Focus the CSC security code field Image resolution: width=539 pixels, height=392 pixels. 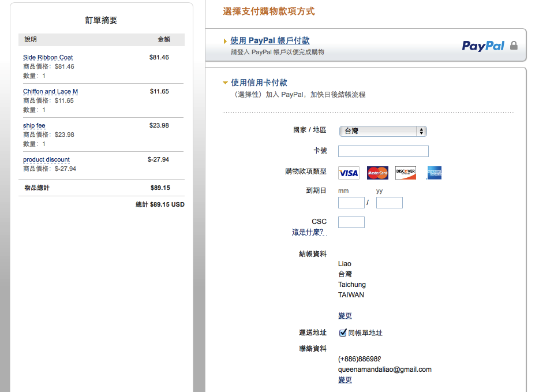351,222
